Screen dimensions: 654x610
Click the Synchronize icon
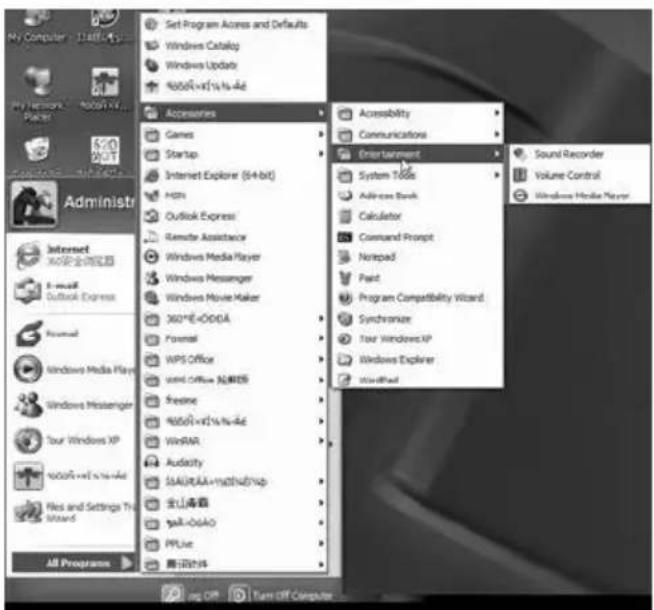click(345, 319)
